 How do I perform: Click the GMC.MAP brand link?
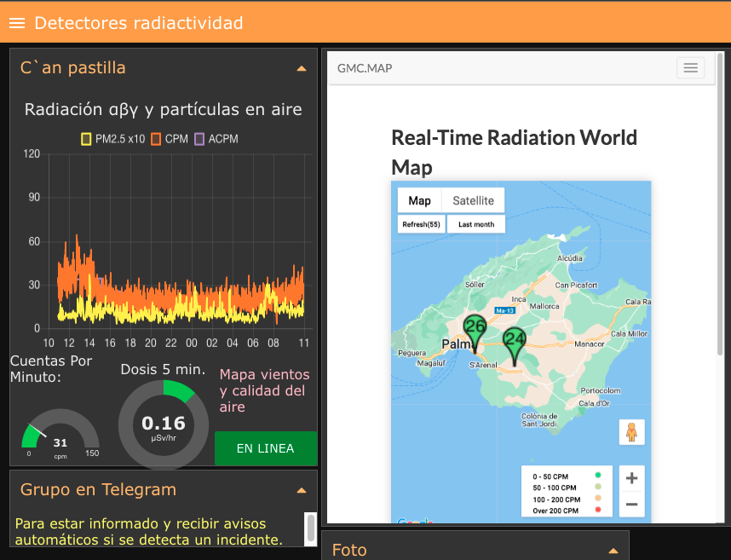365,68
